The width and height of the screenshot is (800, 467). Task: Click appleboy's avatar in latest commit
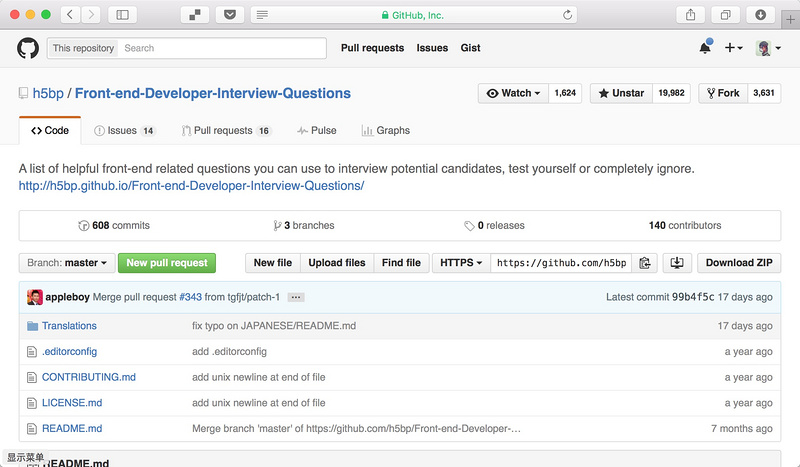point(35,297)
